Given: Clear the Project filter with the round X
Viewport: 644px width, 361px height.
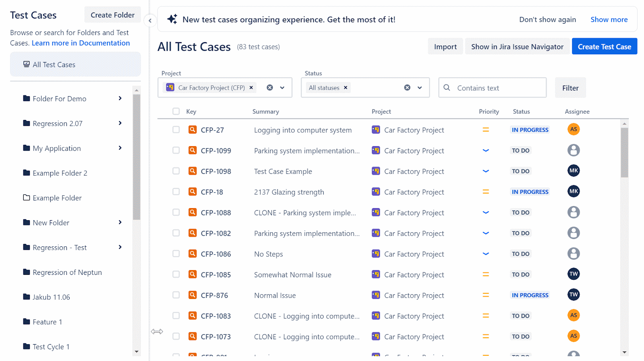Looking at the screenshot, I should (x=270, y=87).
